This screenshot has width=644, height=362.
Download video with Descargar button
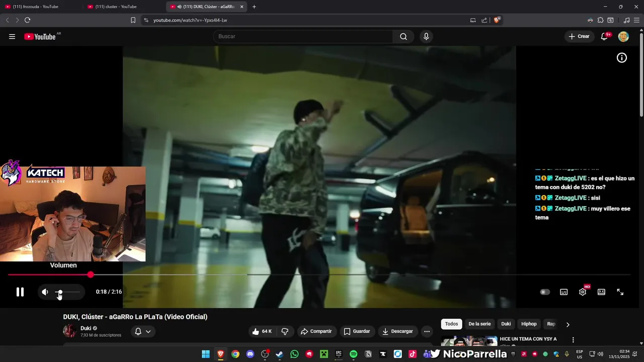(397, 331)
